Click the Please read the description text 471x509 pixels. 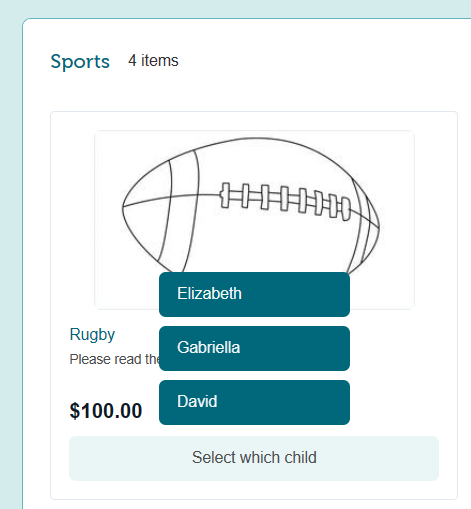[x=114, y=359]
